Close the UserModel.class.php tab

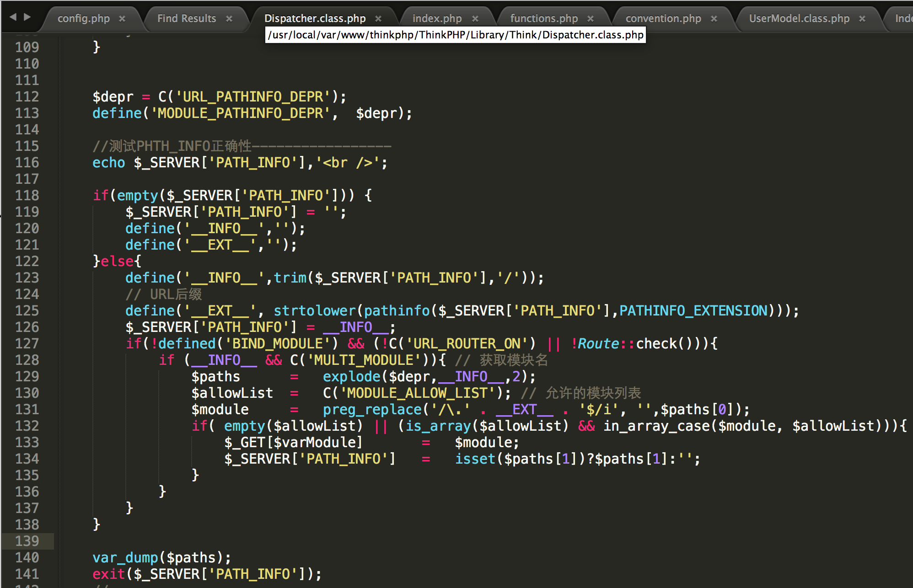point(862,19)
